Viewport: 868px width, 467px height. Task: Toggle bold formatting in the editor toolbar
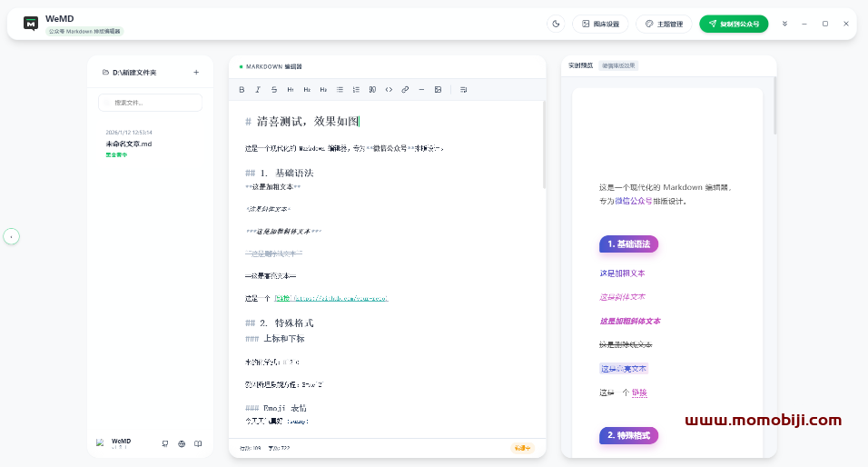click(242, 89)
